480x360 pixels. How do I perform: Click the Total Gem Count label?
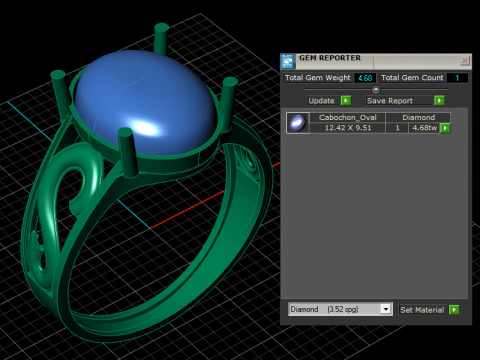(x=412, y=78)
